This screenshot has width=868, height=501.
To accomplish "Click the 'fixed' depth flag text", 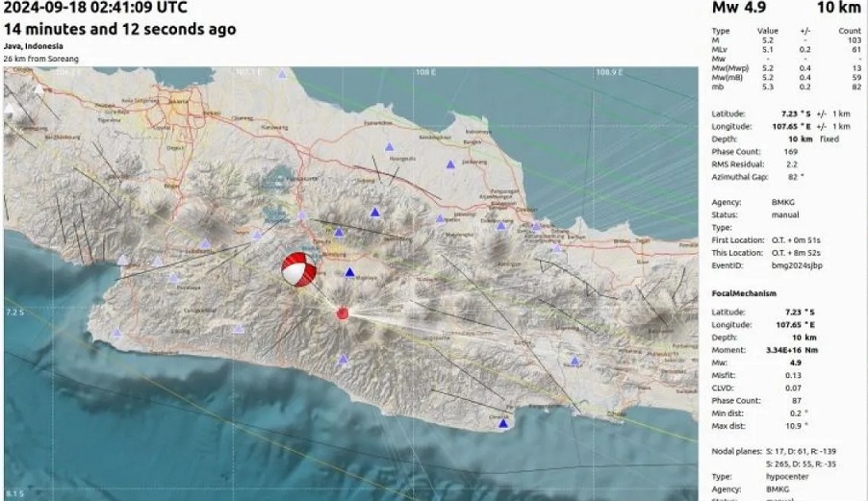I will pos(830,139).
